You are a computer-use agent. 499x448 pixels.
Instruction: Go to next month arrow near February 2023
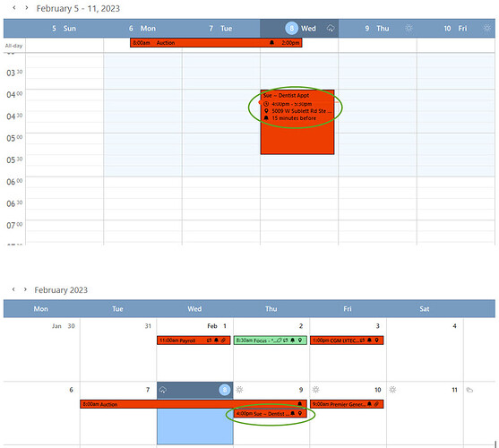tap(25, 289)
